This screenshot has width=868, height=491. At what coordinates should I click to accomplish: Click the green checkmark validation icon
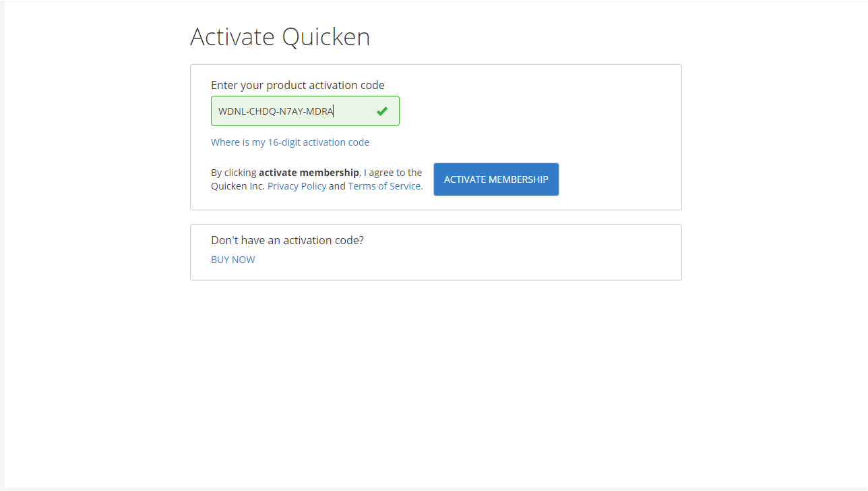[x=382, y=111]
